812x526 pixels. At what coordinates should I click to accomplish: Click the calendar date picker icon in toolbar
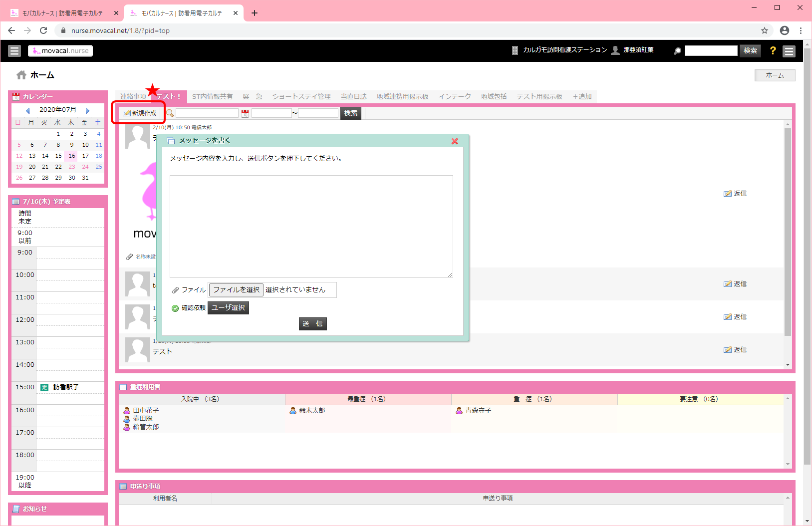[x=245, y=113]
